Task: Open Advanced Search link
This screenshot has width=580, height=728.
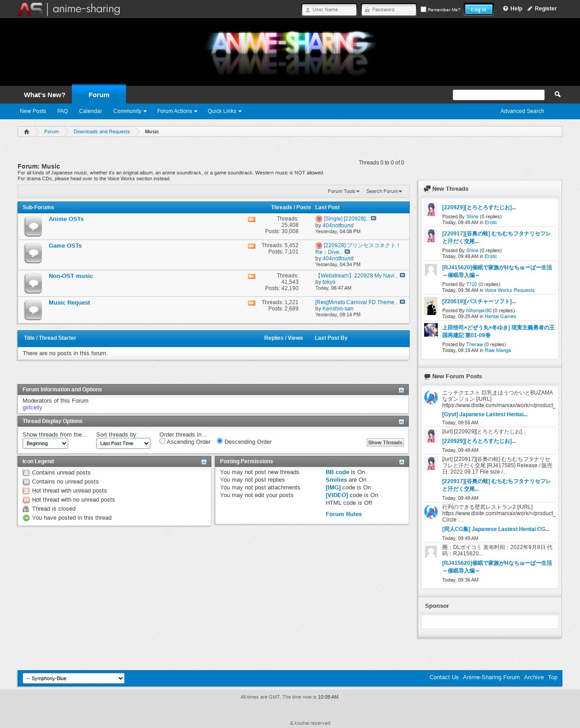Action: 522,111
